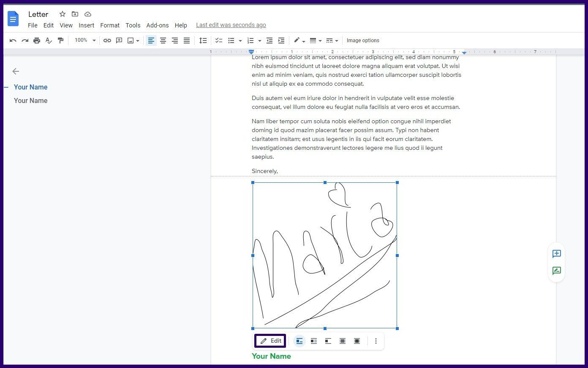This screenshot has height=368, width=588.
Task: Open the 100% zoom dropdown
Action: point(85,41)
